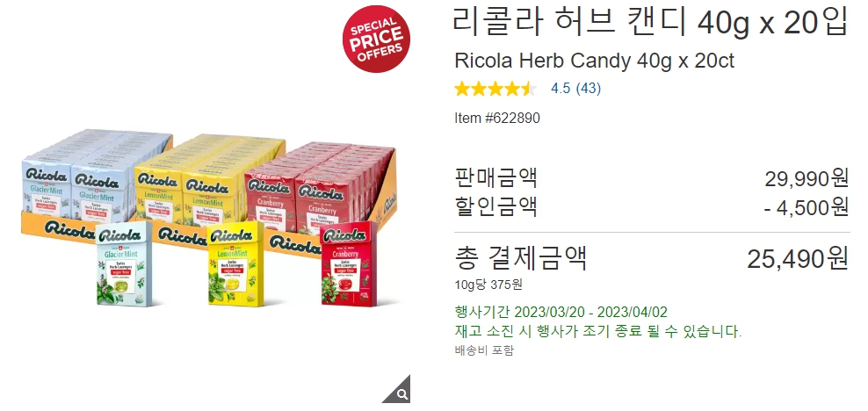
Task: Click the English title Ricola Herb Candy 40g x 20ct
Action: tap(594, 61)
